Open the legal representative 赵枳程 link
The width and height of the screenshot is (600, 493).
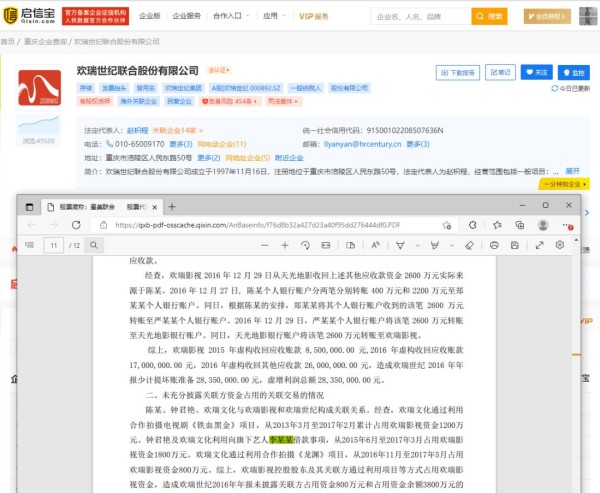click(136, 130)
